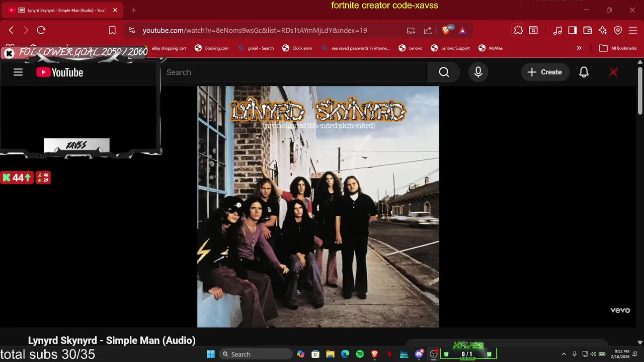Start voice search with the microphone

pos(478,72)
